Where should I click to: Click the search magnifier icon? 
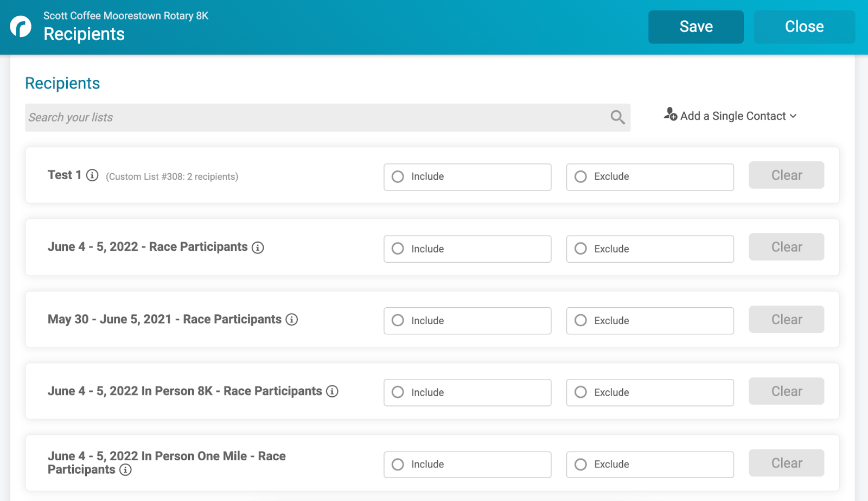click(x=617, y=117)
